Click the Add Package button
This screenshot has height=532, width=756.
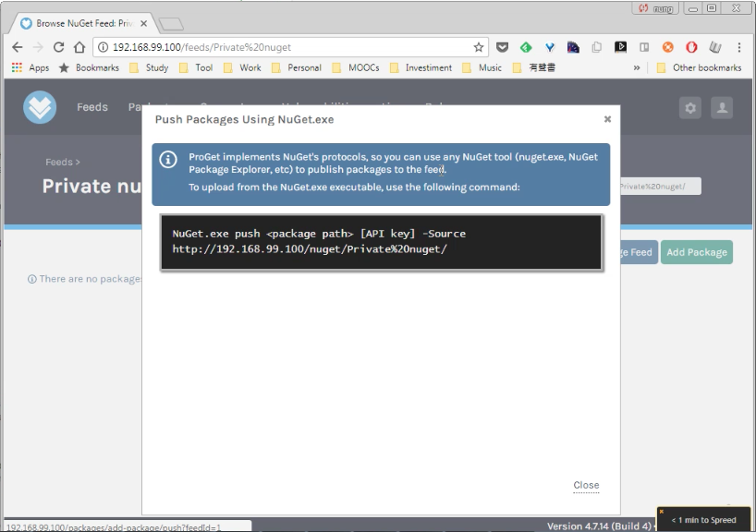coord(697,252)
